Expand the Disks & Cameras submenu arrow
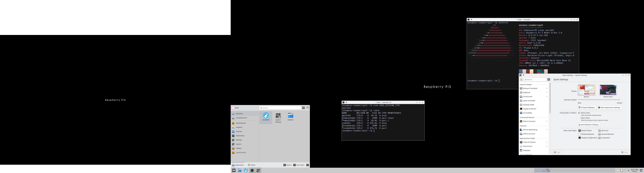Screen dimensions: 644x173 coord(547,121)
